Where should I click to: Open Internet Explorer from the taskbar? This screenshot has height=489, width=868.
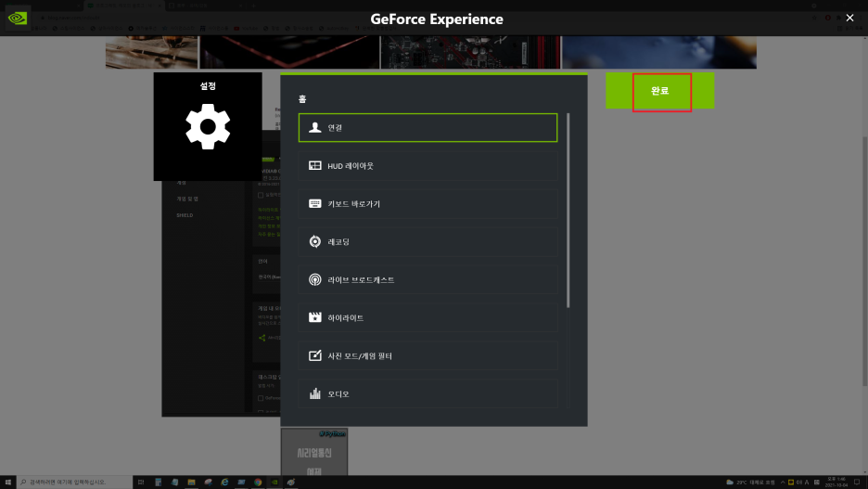click(224, 483)
